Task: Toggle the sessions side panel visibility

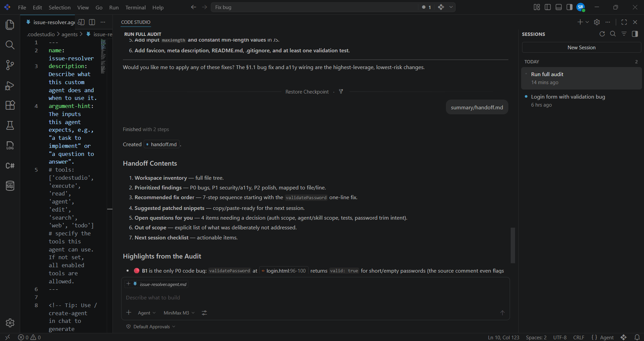Action: (x=635, y=34)
